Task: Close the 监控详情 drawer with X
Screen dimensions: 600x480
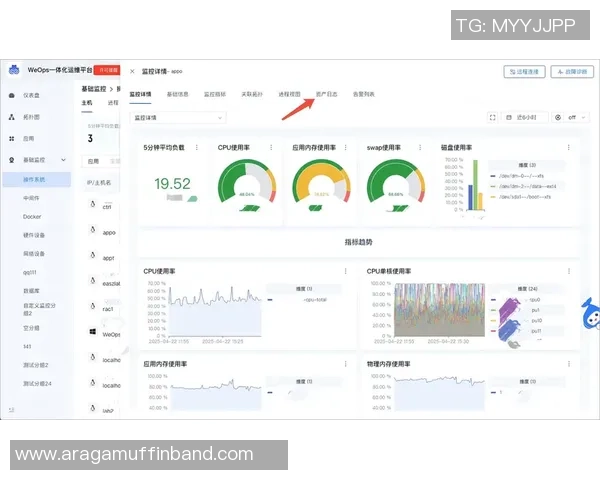Action: click(132, 71)
